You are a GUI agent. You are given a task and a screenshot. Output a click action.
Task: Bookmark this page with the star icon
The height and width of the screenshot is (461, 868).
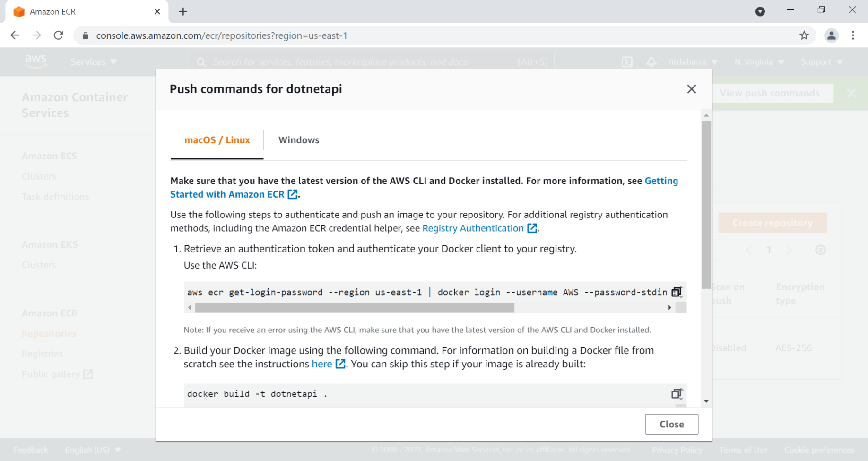coord(804,35)
